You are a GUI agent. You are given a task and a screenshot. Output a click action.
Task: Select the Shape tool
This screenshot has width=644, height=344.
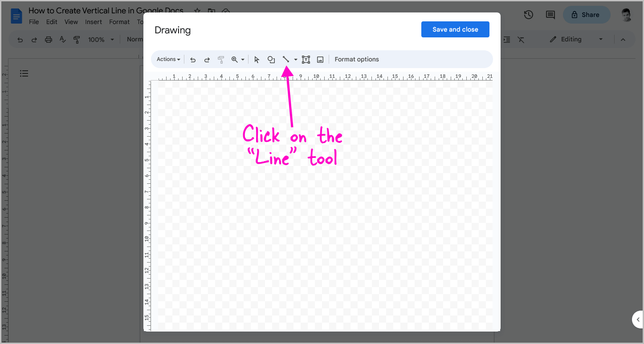tap(271, 59)
